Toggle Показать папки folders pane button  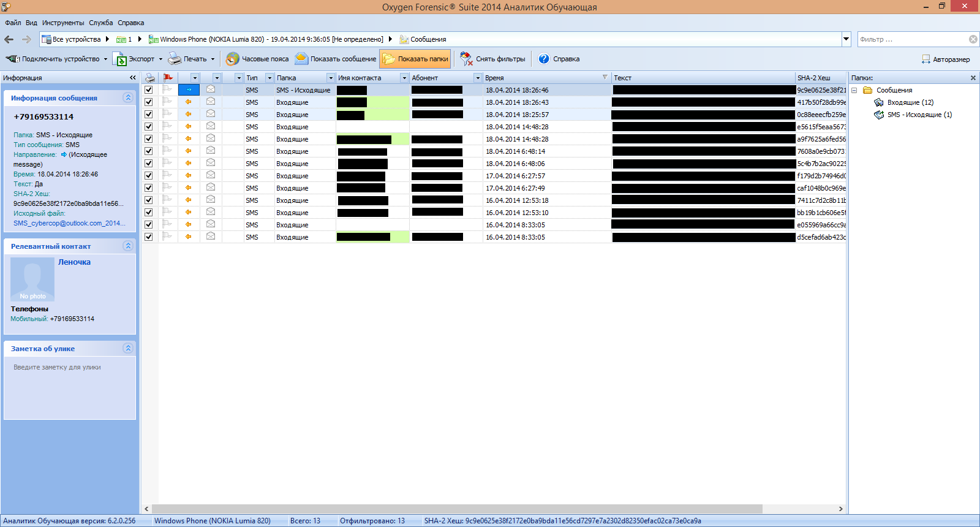[415, 59]
